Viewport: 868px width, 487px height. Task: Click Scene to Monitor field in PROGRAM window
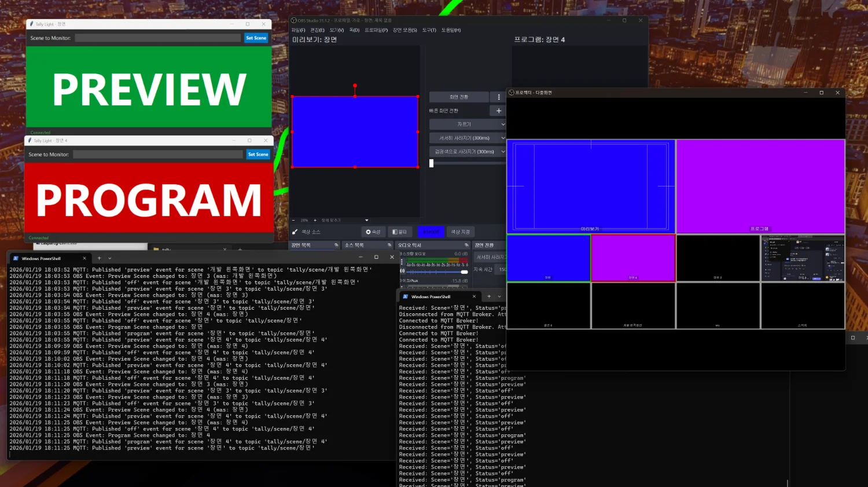[x=157, y=155]
